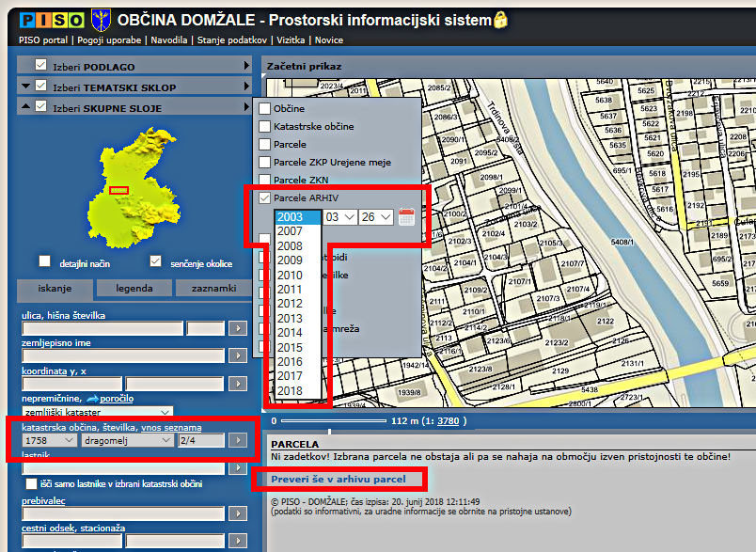Click the parcel number field containing 2/4
Viewport: 756px width, 552px height.
click(x=200, y=439)
